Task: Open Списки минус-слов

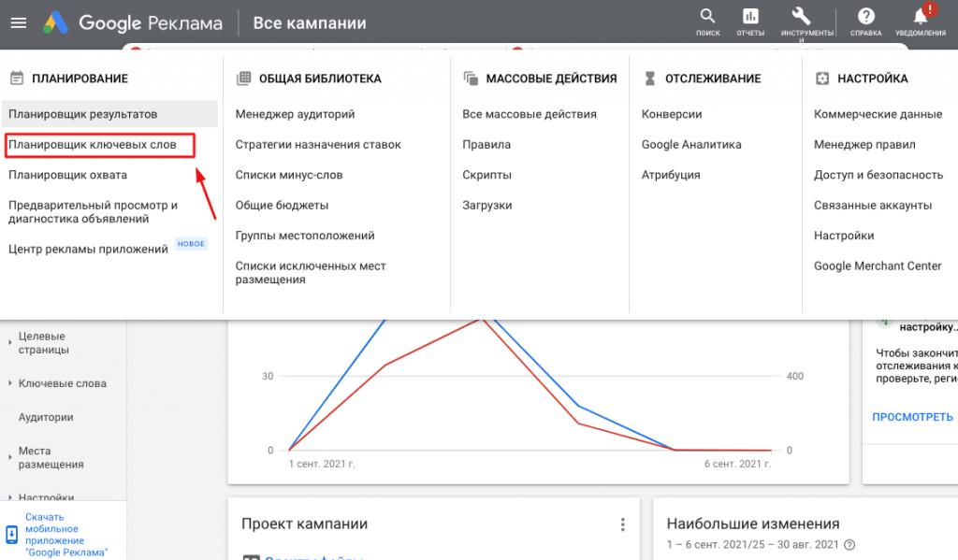Action: coord(289,175)
